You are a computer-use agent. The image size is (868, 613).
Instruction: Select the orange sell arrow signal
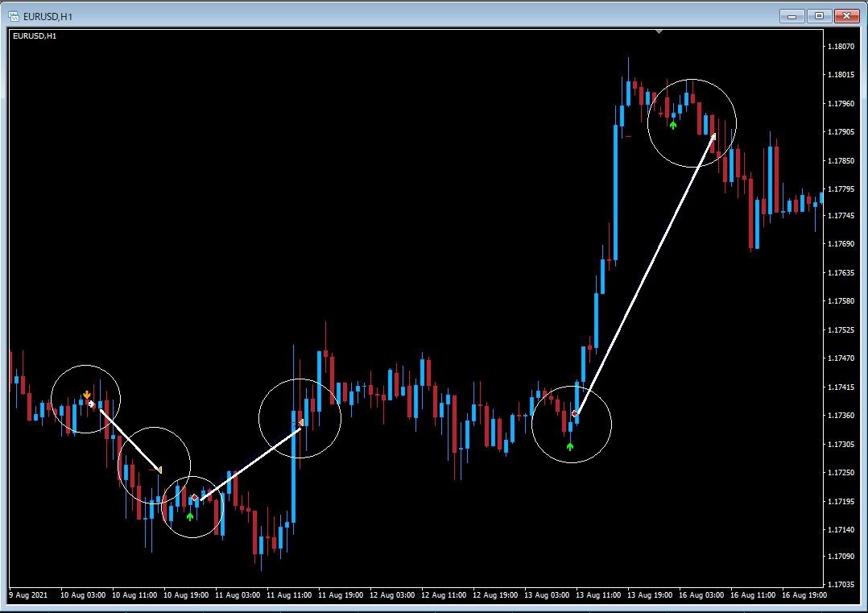click(x=87, y=395)
